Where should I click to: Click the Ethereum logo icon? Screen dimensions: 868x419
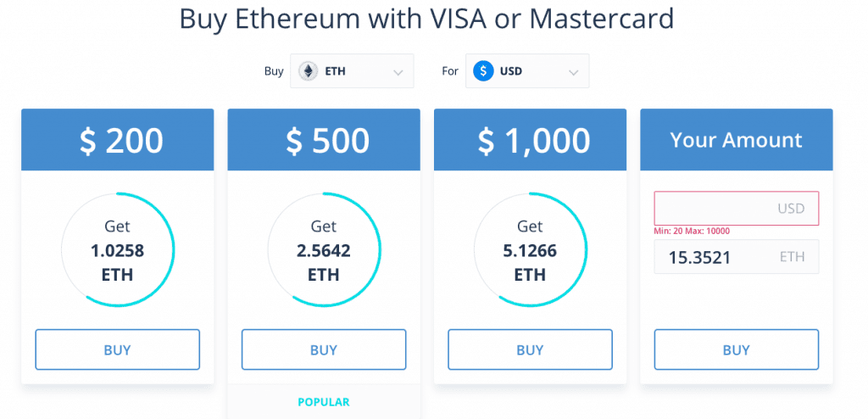tap(307, 71)
